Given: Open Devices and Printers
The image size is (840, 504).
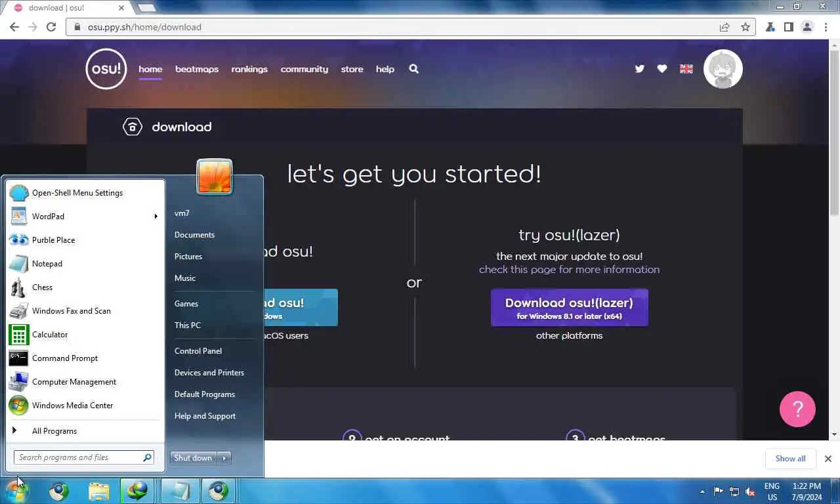Looking at the screenshot, I should coord(214,373).
